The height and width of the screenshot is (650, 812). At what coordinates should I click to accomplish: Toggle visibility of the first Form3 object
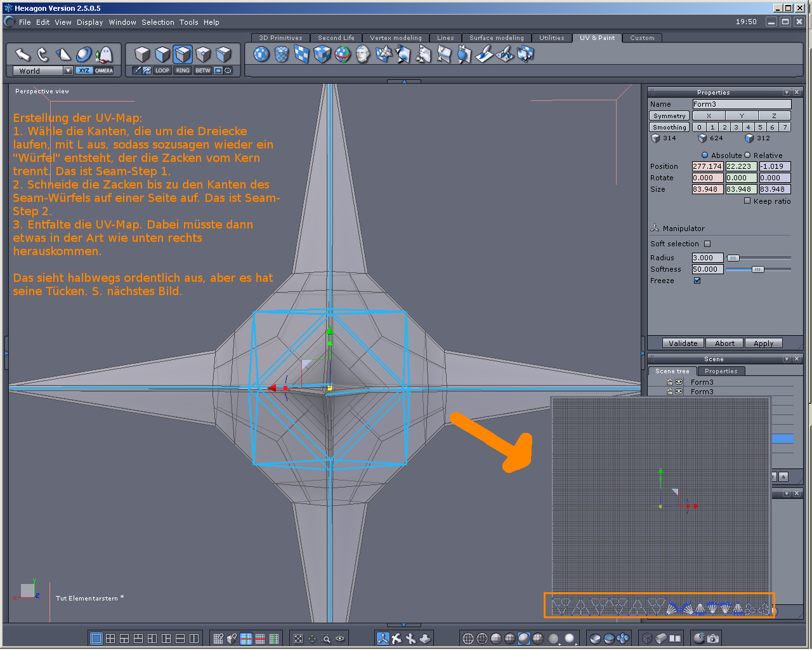679,382
